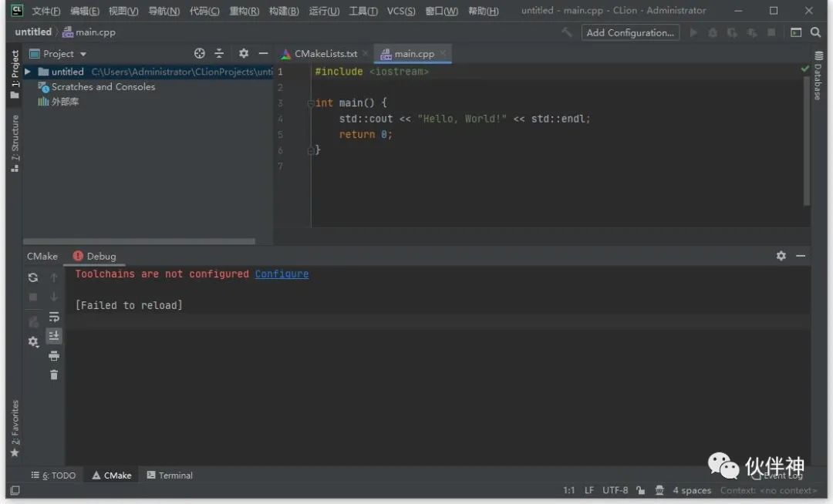
Task: Expand the untitled project folder
Action: pyautogui.click(x=28, y=71)
